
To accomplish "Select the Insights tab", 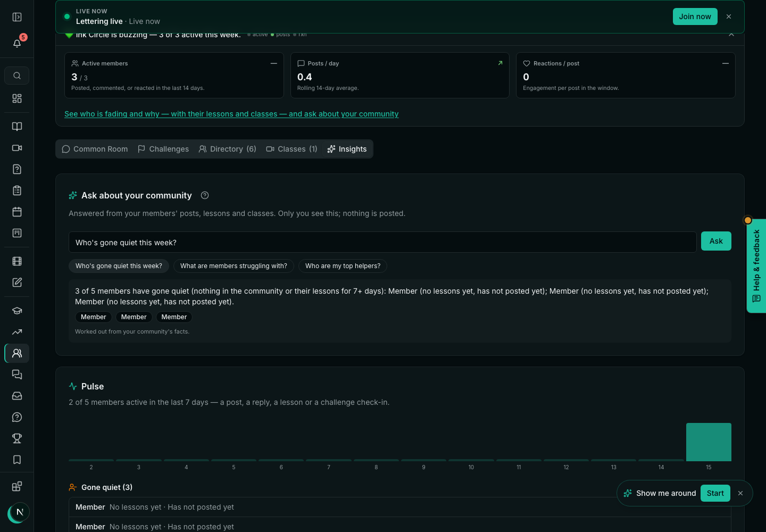I will [347, 149].
